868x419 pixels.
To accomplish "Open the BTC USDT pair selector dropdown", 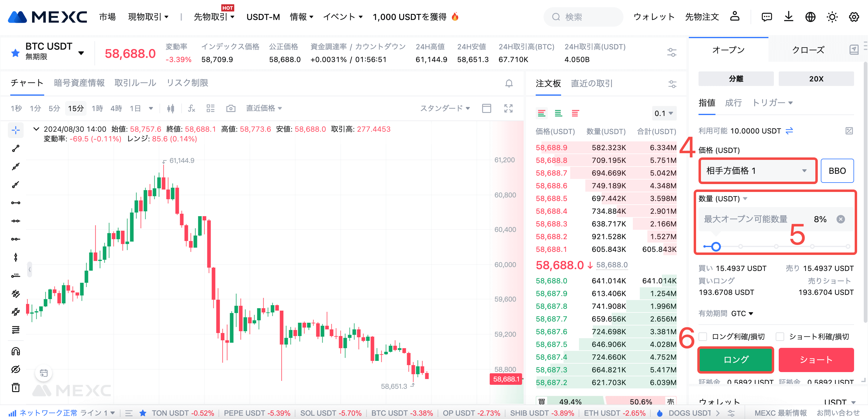I will coord(81,53).
